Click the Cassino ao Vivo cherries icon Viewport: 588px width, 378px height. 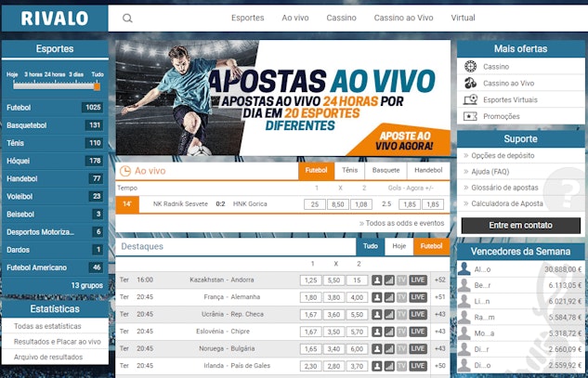coord(471,84)
